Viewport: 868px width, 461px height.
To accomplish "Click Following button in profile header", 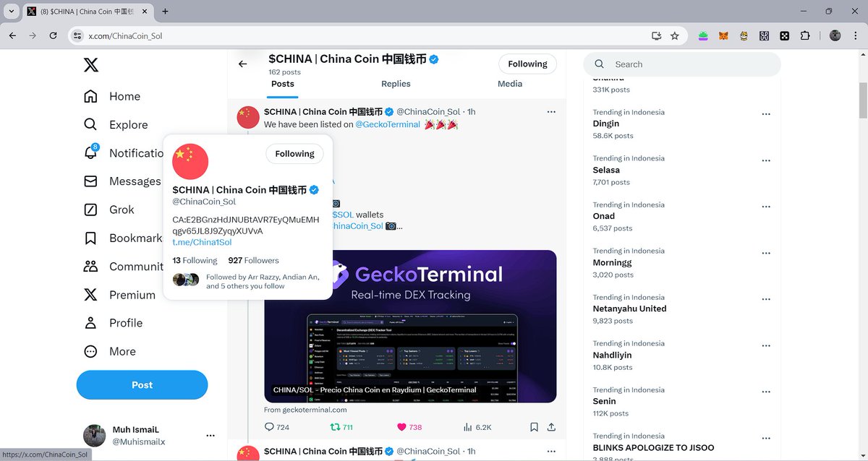I will click(527, 64).
